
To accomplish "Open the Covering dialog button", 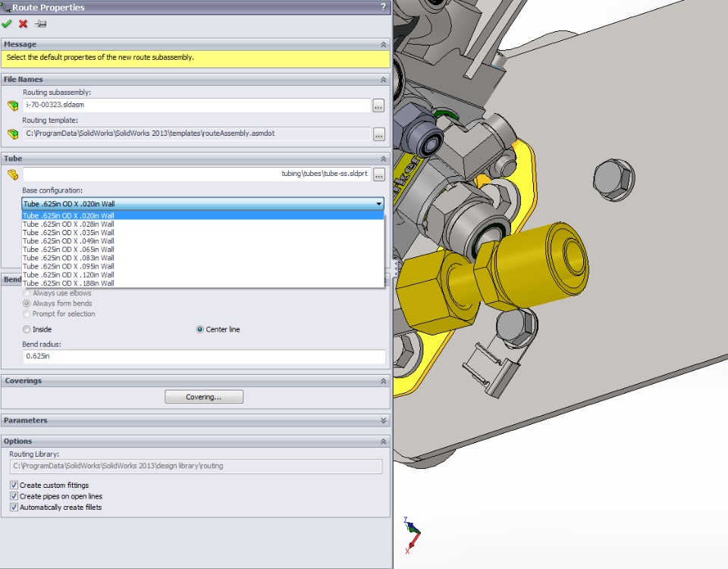I will (x=204, y=397).
